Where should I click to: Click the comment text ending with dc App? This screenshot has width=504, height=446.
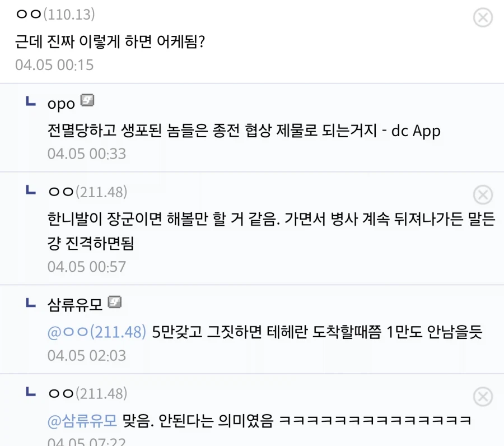click(241, 132)
